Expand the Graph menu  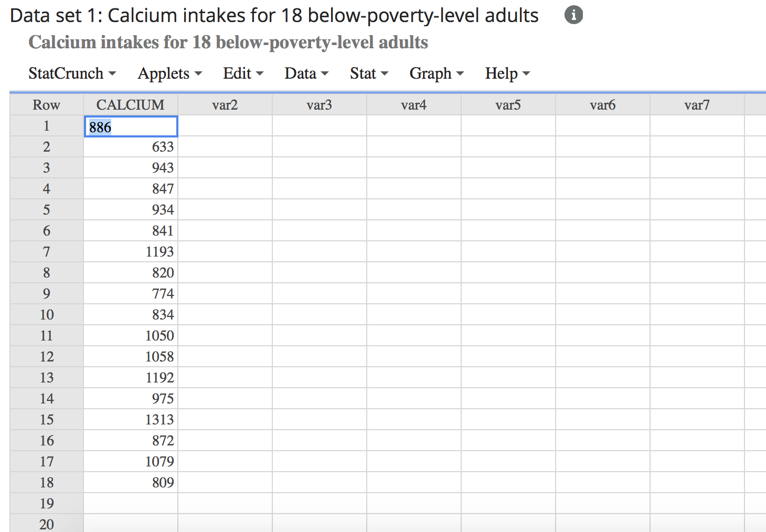tap(437, 73)
